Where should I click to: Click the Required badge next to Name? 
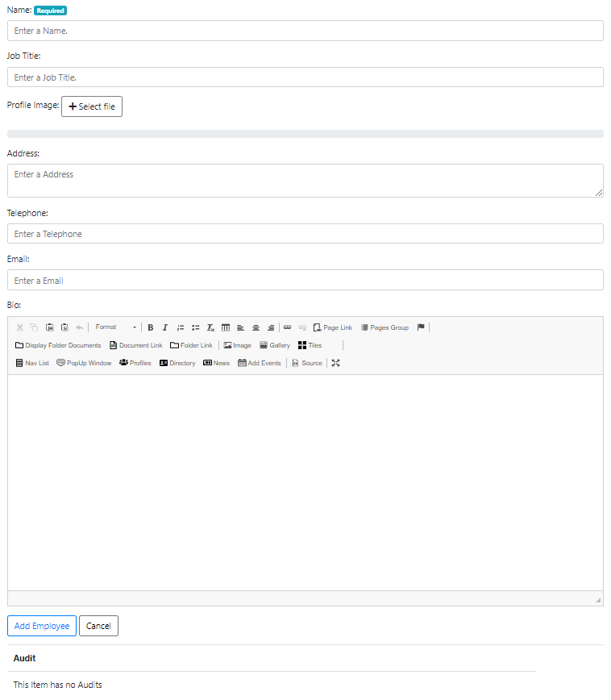point(51,10)
